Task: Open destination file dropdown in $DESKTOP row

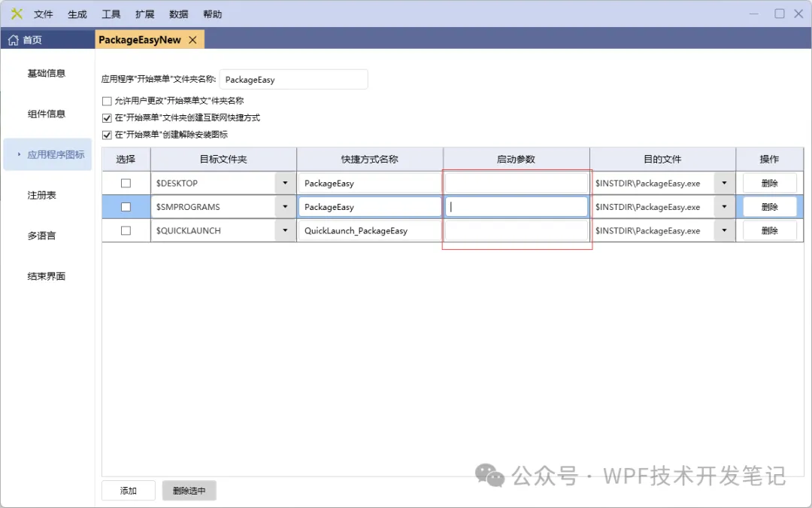Action: pos(724,183)
